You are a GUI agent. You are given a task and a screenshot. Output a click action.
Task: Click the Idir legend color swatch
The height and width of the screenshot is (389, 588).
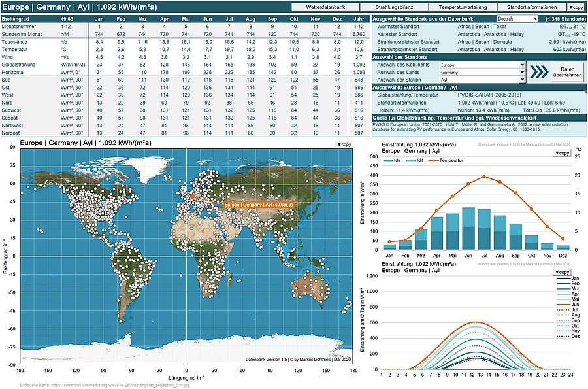coord(389,160)
